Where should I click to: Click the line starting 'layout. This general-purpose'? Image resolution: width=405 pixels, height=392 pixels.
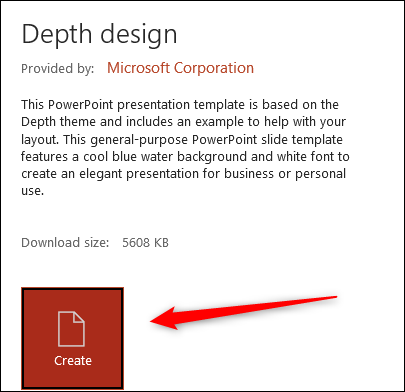pos(182,139)
